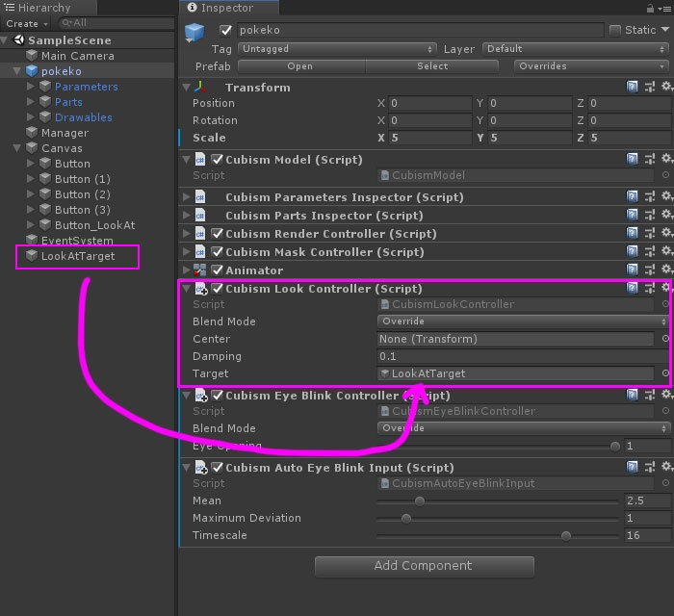This screenshot has height=616, width=674.
Task: Toggle the Static checkbox
Action: coord(615,30)
